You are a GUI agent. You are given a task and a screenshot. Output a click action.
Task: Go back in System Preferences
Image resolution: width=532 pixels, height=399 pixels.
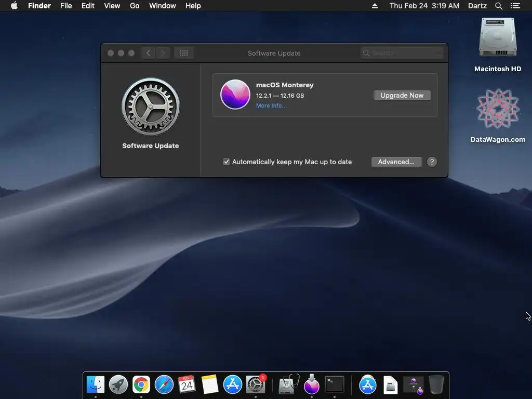click(148, 53)
